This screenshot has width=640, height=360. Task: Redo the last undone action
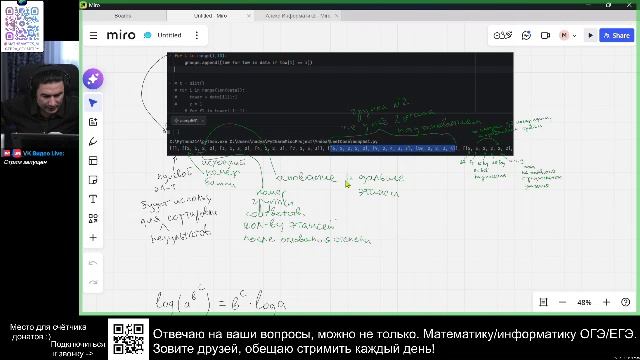93,282
